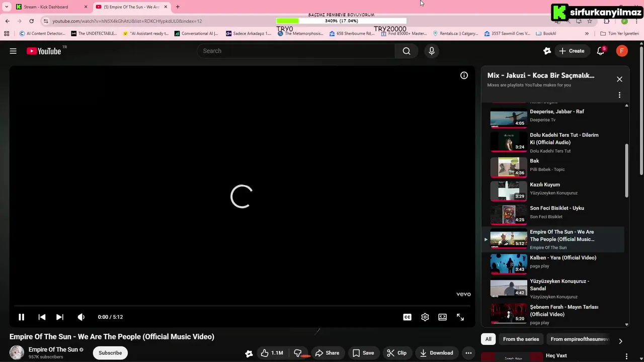Open the browser apps grid shortcut
644x362 pixels.
[7, 34]
